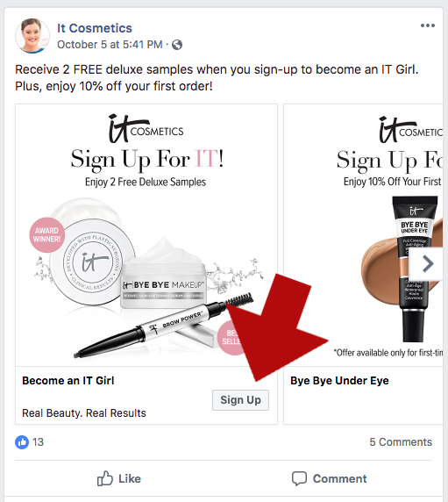Advance carousel with the right chevron arrow
Screen dimensions: 448x502
(428, 264)
